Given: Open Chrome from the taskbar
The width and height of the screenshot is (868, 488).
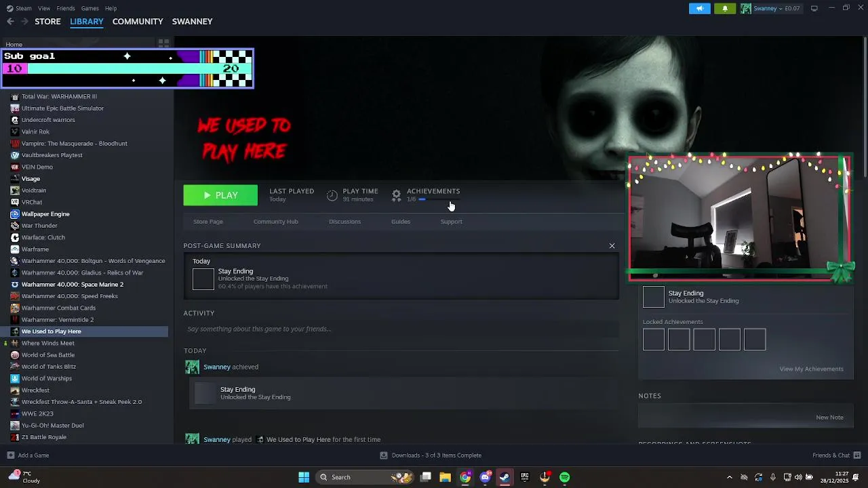Looking at the screenshot, I should click(465, 477).
